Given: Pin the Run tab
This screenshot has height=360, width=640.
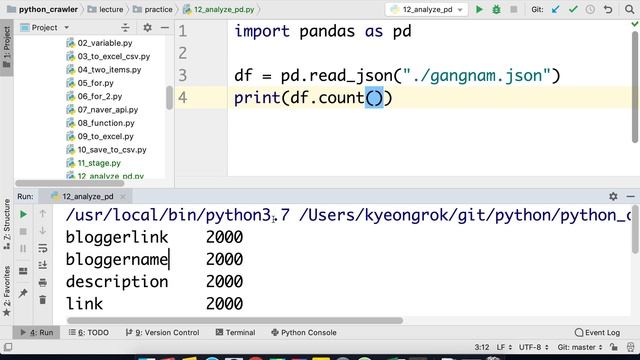Looking at the screenshot, I should pos(23,293).
